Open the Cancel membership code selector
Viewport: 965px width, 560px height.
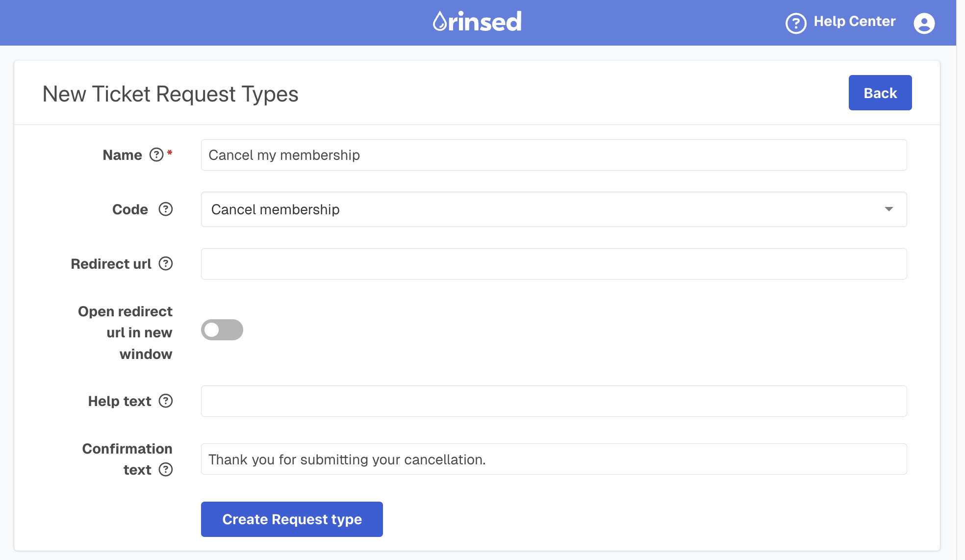(554, 209)
